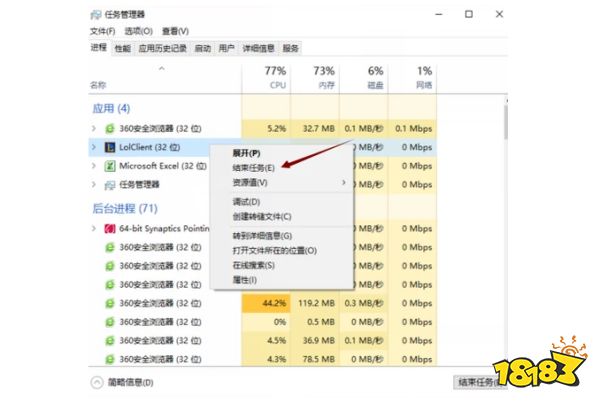Select the 后台进程 (71) group heading

pos(125,209)
